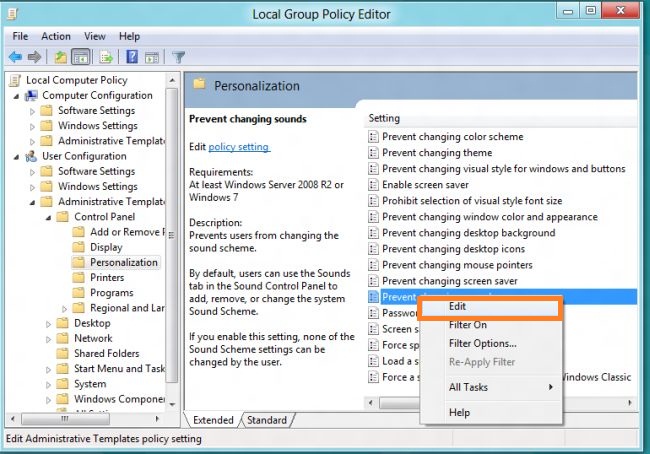Image resolution: width=650 pixels, height=454 pixels.
Task: Click the policy icon beside Prevent changing theme
Action: tap(374, 153)
